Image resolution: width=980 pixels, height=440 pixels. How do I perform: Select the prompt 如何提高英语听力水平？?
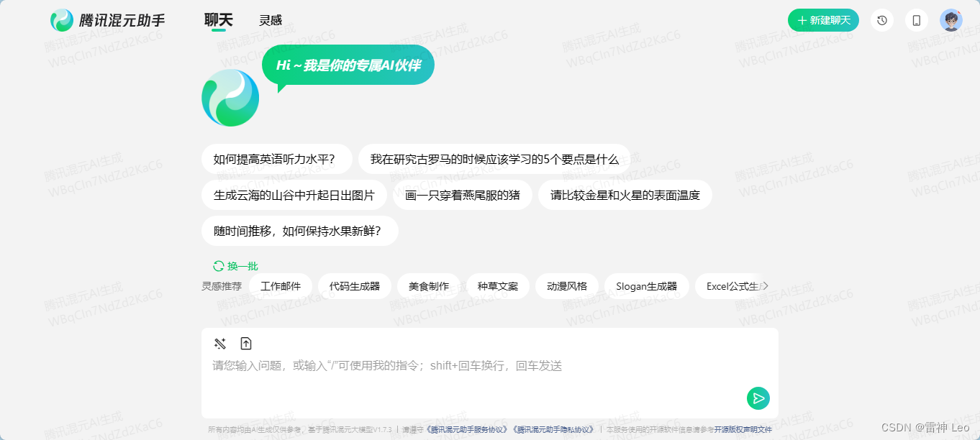[277, 159]
